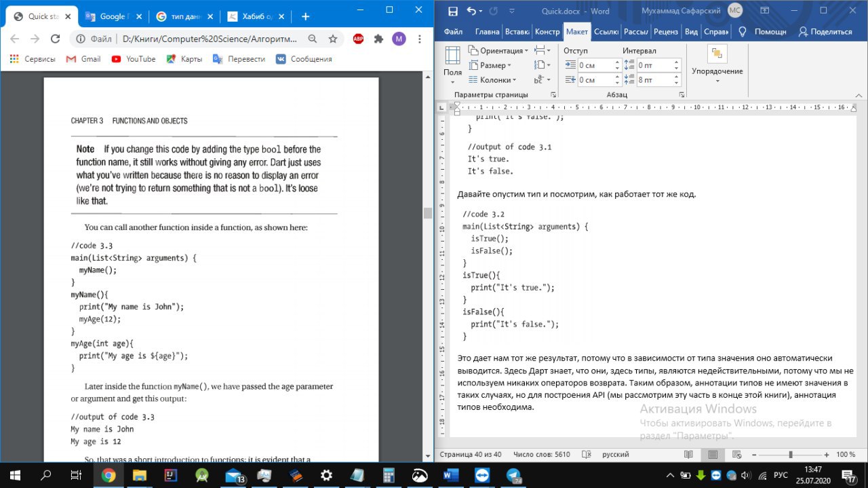Zoom out with the minus button in Word
868x488 pixels.
[x=754, y=454]
